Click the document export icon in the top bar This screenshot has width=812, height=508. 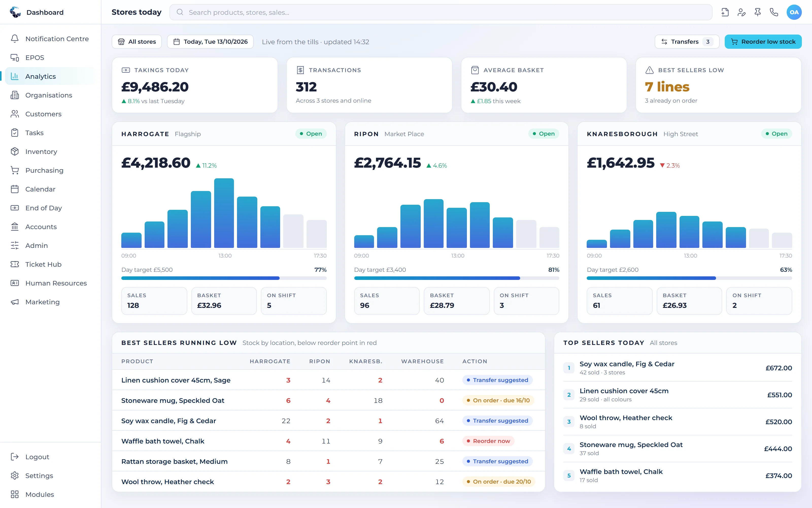[725, 12]
